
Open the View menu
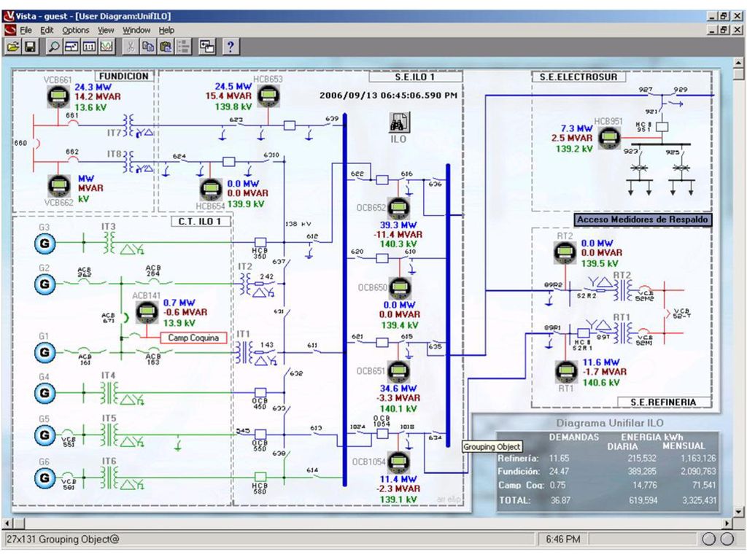106,30
